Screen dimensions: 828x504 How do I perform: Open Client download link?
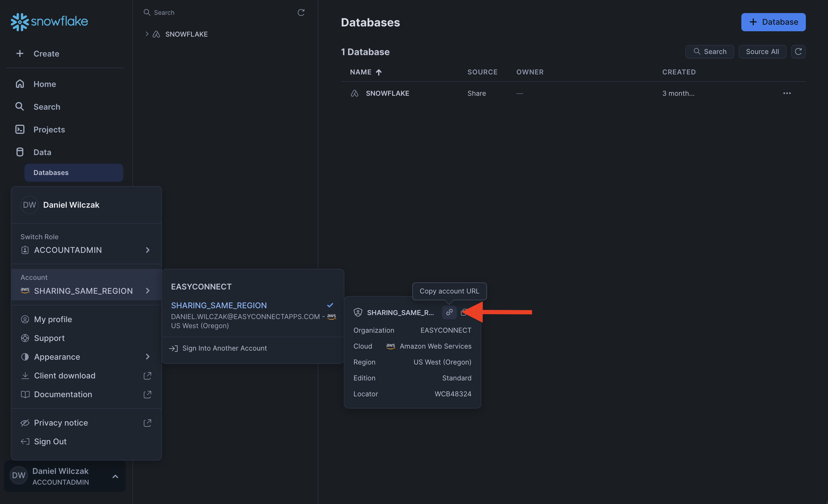[86, 376]
